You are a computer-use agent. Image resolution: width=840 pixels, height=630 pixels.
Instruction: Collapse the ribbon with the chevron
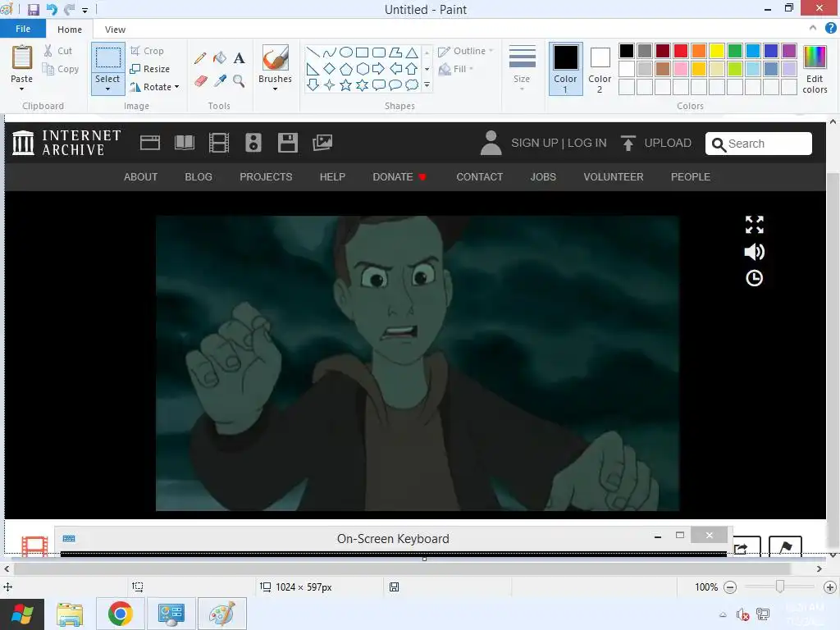[813, 28]
